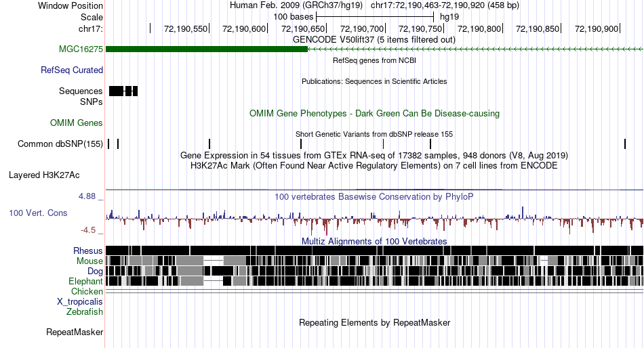
Task: Click the RepeatMasker track label
Action: pos(75,332)
